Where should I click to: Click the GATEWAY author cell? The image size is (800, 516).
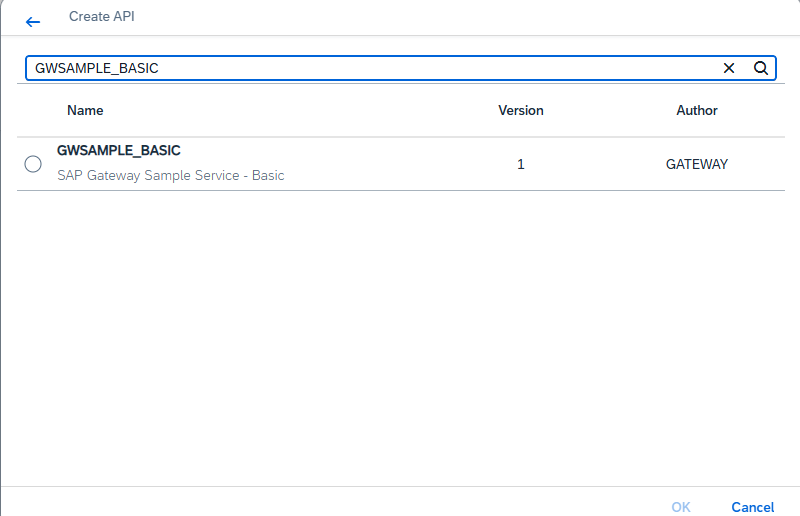click(696, 164)
